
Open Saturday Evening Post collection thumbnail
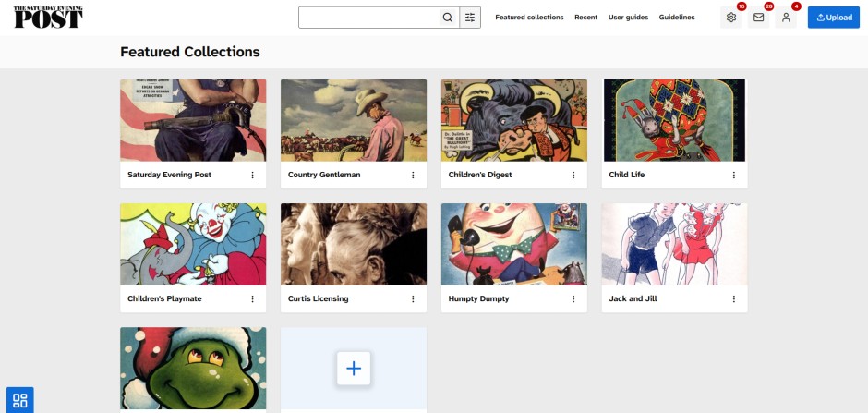coord(193,120)
